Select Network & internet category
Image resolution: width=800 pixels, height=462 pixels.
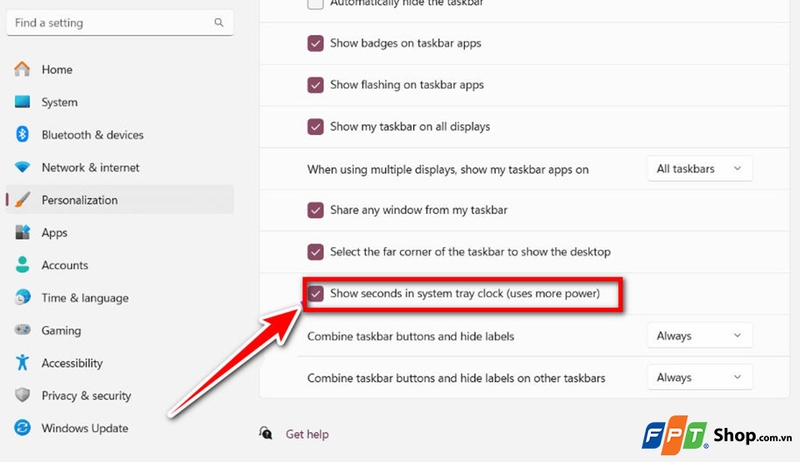[119, 167]
